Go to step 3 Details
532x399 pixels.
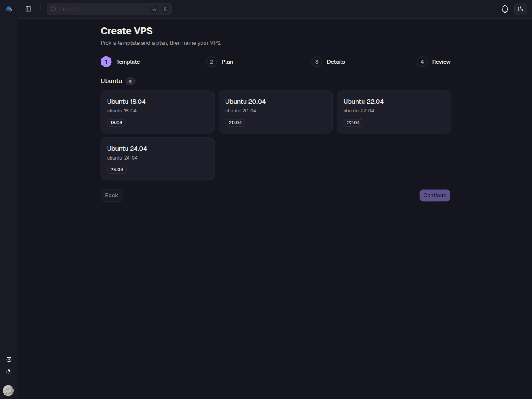click(x=328, y=62)
